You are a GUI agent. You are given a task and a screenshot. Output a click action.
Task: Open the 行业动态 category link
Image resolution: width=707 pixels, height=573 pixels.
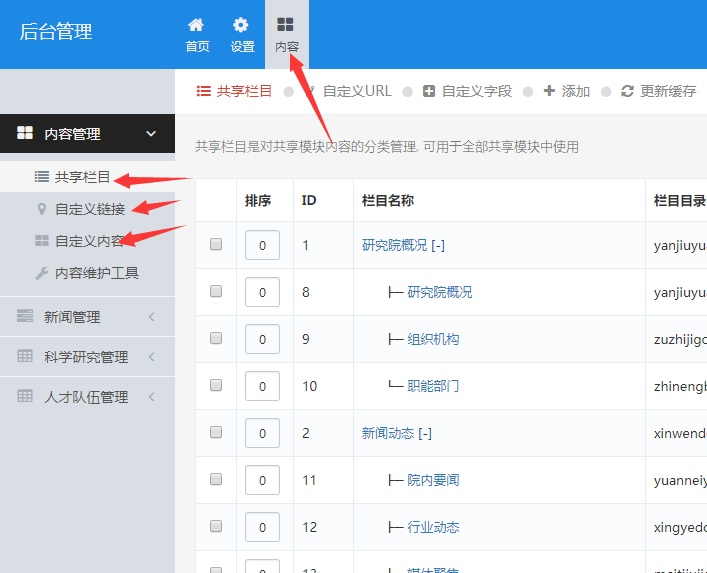[x=433, y=527]
